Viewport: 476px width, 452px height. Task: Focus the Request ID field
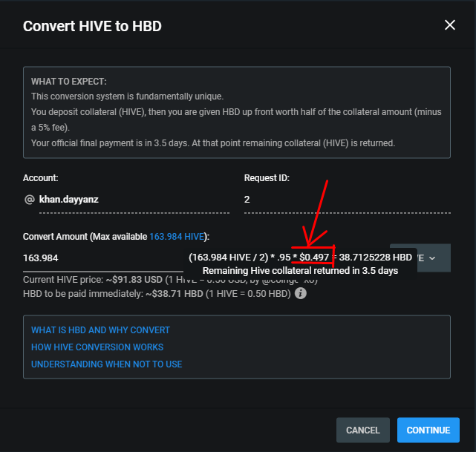click(348, 200)
